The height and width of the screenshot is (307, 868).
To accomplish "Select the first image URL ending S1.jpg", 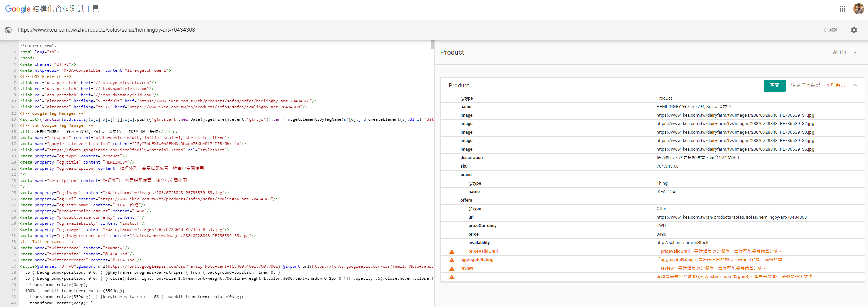I will click(x=735, y=115).
